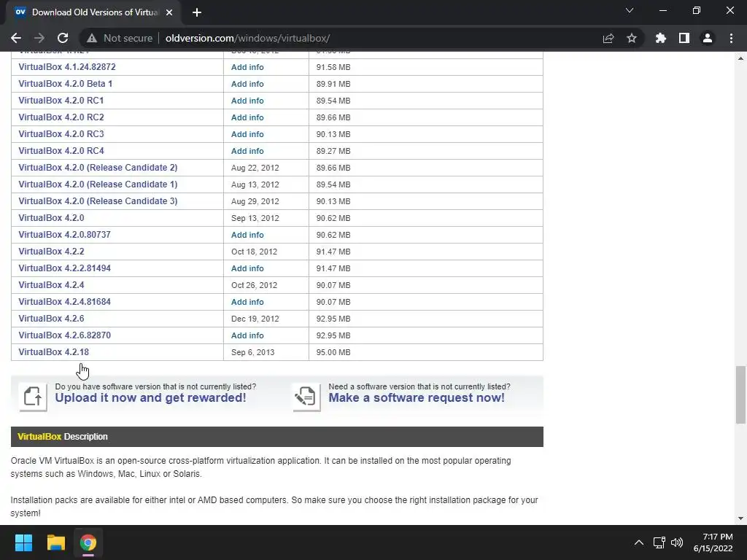Open the VirtualBox 4.2.2 Oct 18 link
This screenshot has width=747, height=560.
[x=52, y=252]
